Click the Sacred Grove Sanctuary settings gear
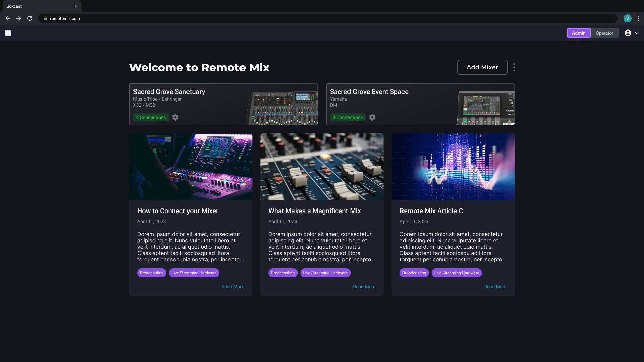644x362 pixels. [x=175, y=117]
